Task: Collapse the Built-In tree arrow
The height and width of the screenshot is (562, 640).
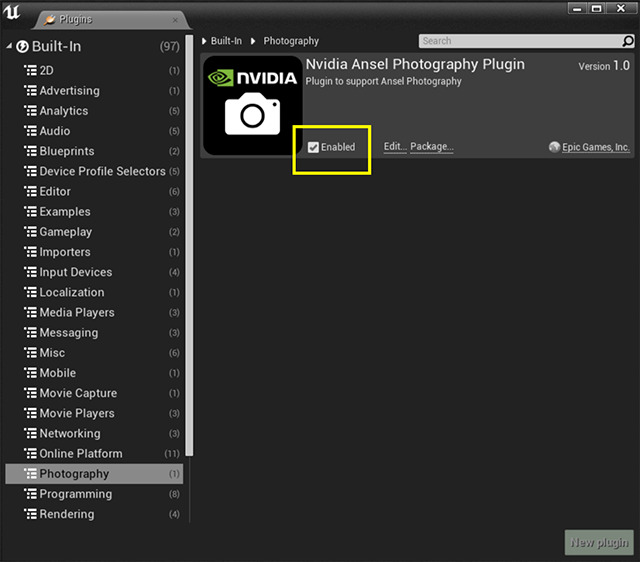Action: pos(9,47)
